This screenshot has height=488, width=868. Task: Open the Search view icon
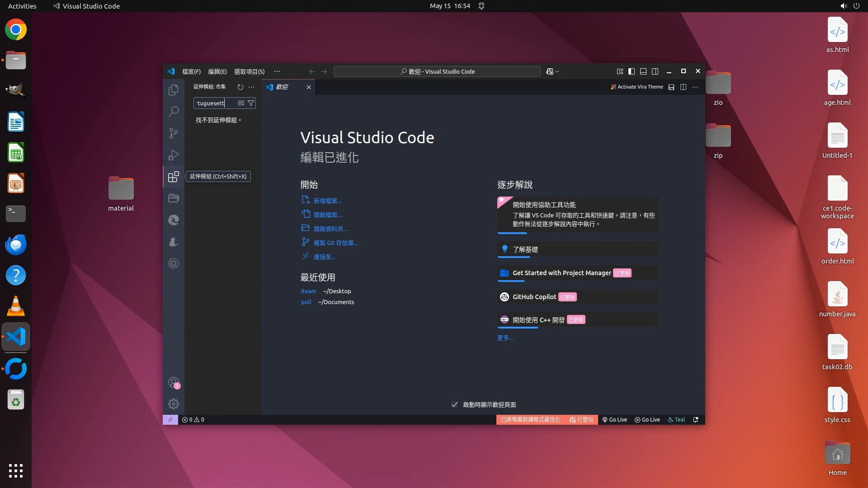[174, 111]
